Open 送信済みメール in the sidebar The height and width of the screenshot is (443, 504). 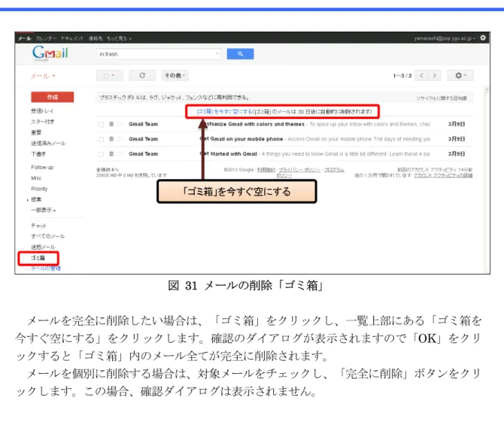[x=48, y=143]
